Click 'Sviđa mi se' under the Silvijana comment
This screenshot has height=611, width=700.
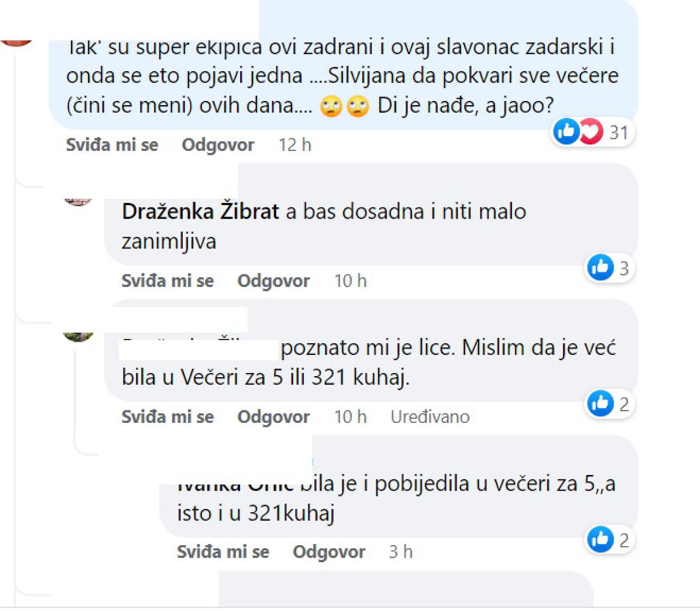(112, 145)
